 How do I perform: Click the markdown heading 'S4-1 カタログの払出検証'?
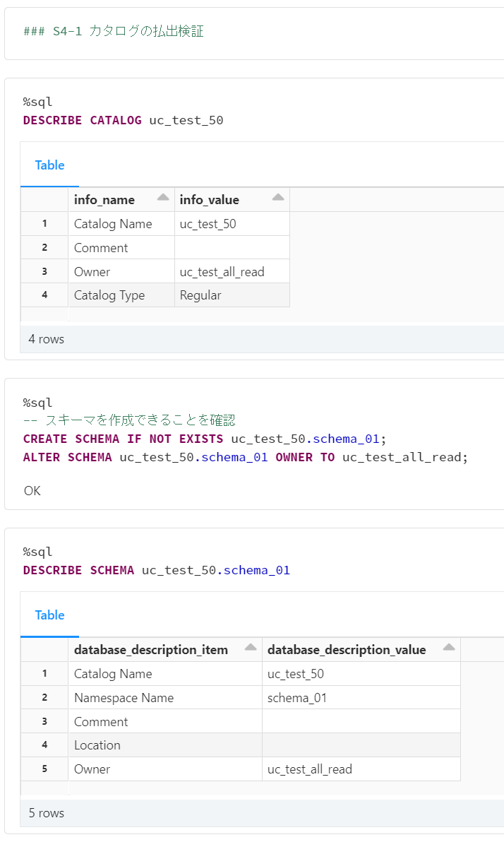pos(128,31)
